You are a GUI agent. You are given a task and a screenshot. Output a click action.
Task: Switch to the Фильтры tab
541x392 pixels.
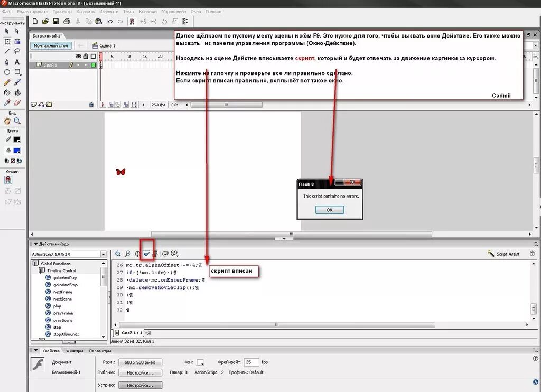coord(74,351)
